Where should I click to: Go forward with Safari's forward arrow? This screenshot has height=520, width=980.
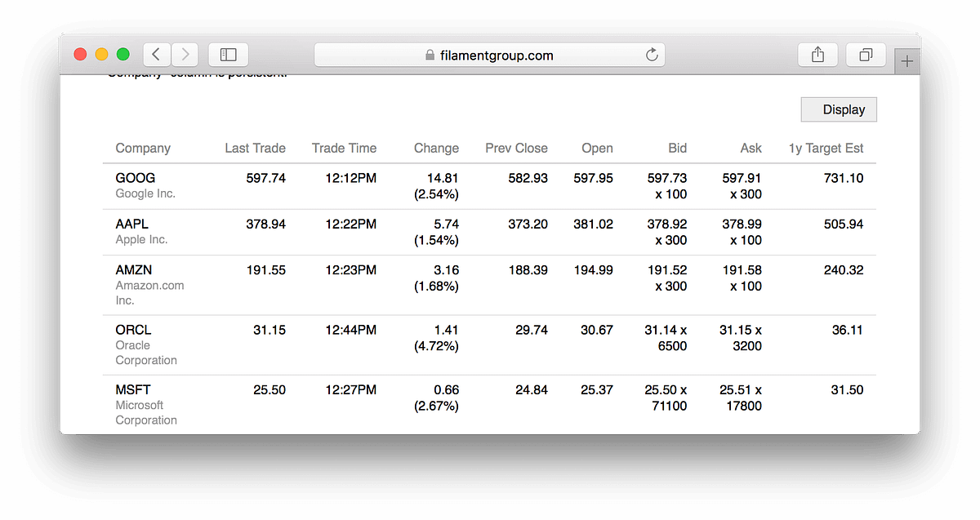[x=185, y=55]
